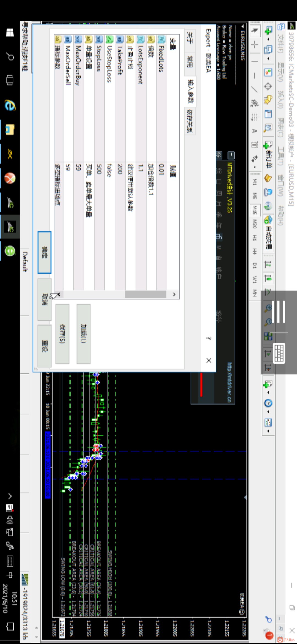Open the 图表(C) menu
This screenshot has height=644, width=297.
coord(280,128)
